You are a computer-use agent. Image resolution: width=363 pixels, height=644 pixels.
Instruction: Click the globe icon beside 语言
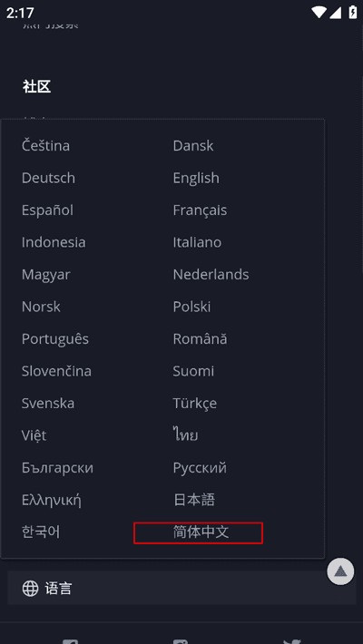[30, 588]
